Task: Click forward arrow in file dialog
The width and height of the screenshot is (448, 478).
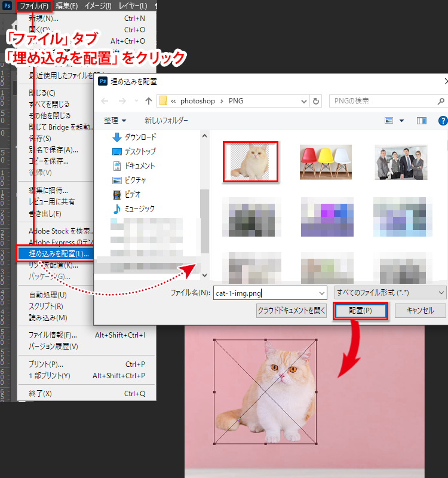Action: click(122, 101)
